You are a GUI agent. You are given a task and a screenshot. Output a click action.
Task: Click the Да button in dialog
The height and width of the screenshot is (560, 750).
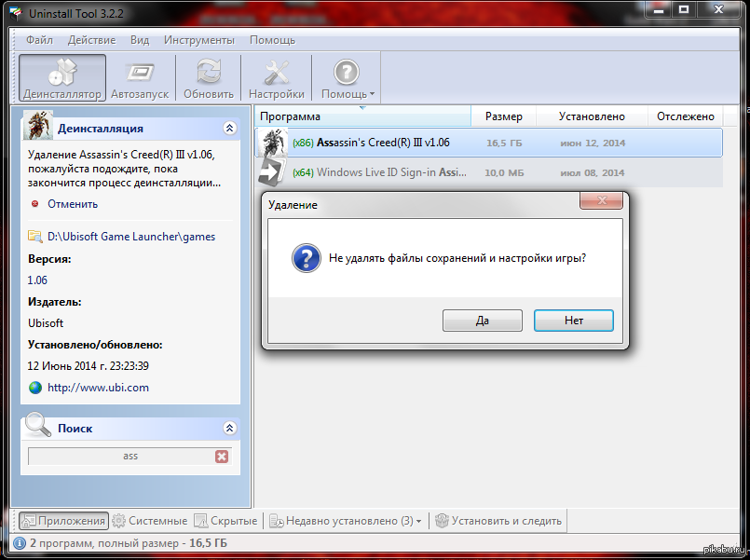(x=483, y=320)
